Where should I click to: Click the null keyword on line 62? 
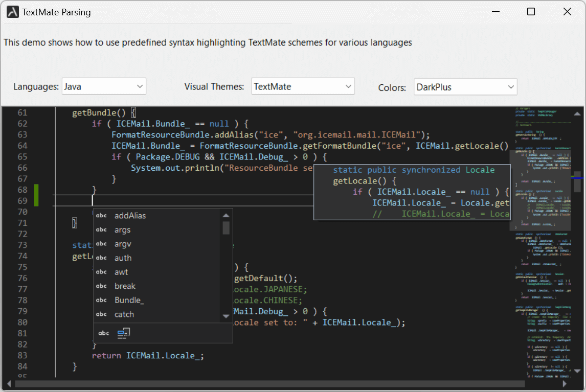219,124
